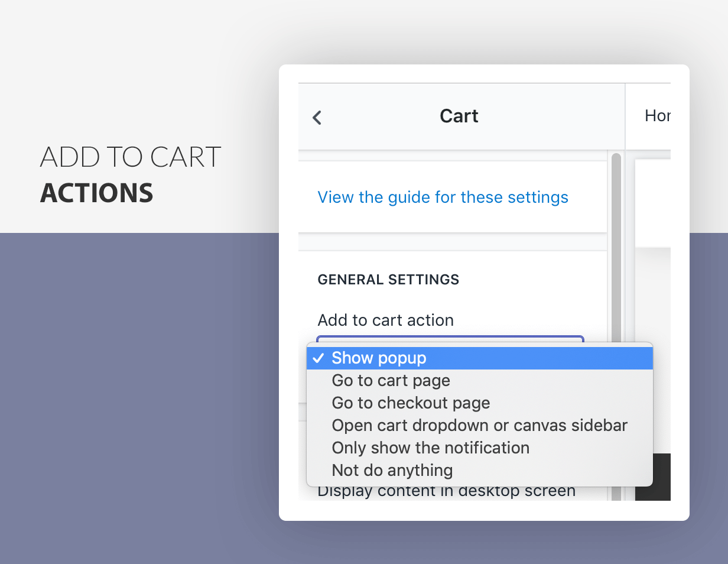Choose Go to checkout page option

pyautogui.click(x=480, y=403)
